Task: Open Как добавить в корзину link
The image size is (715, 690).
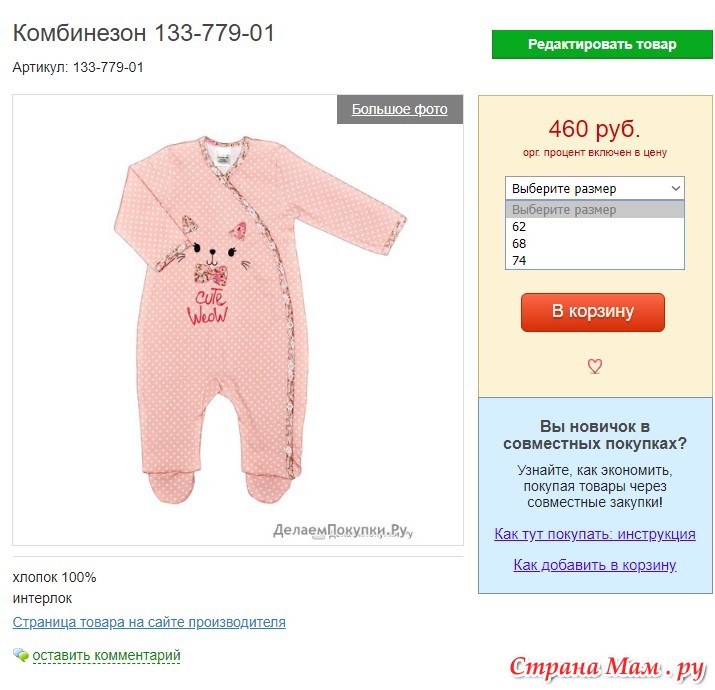Action: 595,565
